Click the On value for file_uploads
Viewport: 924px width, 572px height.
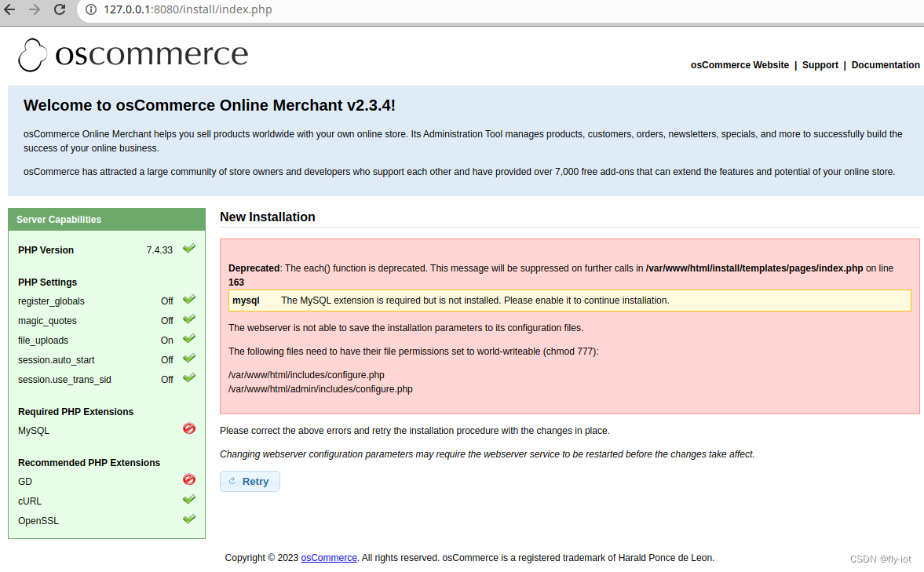(x=166, y=341)
